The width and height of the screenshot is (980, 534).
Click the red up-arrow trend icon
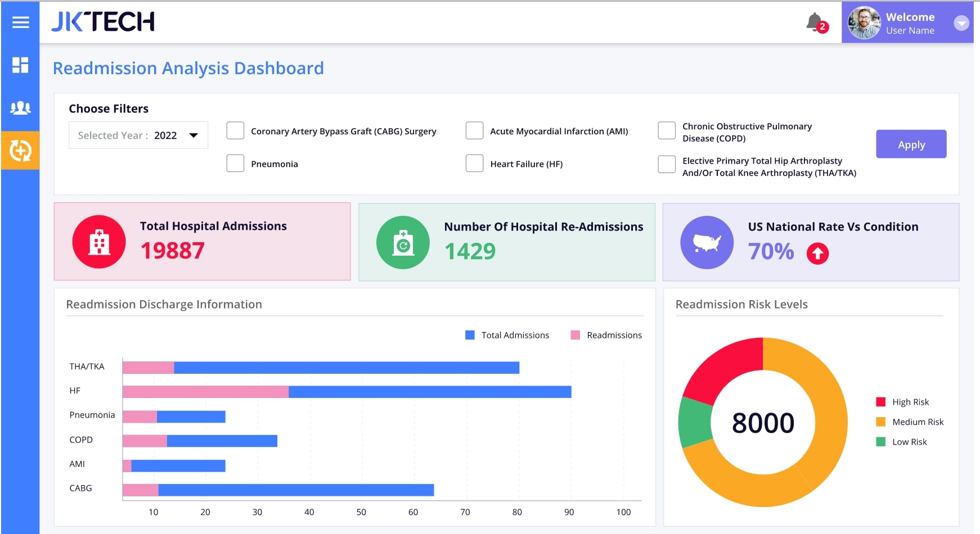817,254
